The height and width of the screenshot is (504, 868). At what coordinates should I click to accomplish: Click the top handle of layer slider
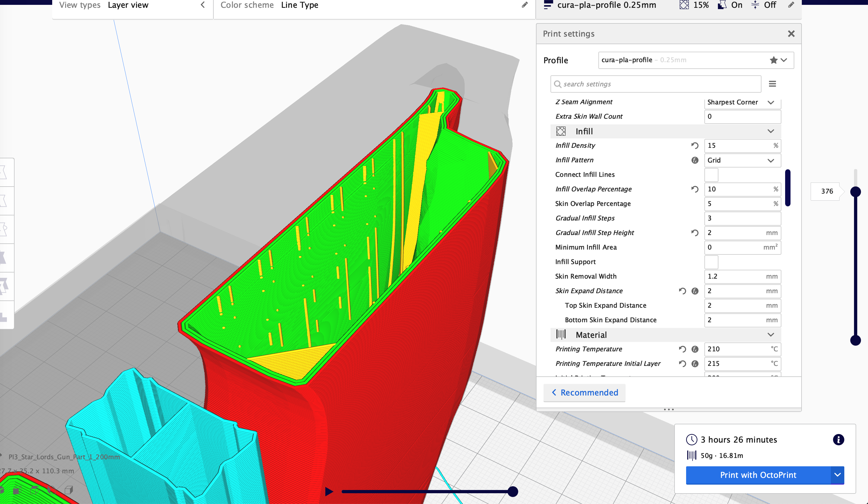point(855,192)
